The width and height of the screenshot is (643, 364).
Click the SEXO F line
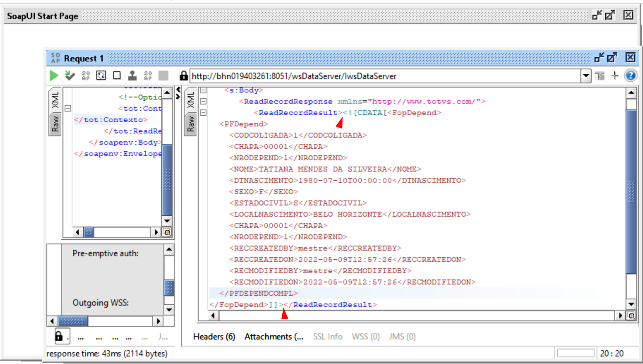(263, 192)
